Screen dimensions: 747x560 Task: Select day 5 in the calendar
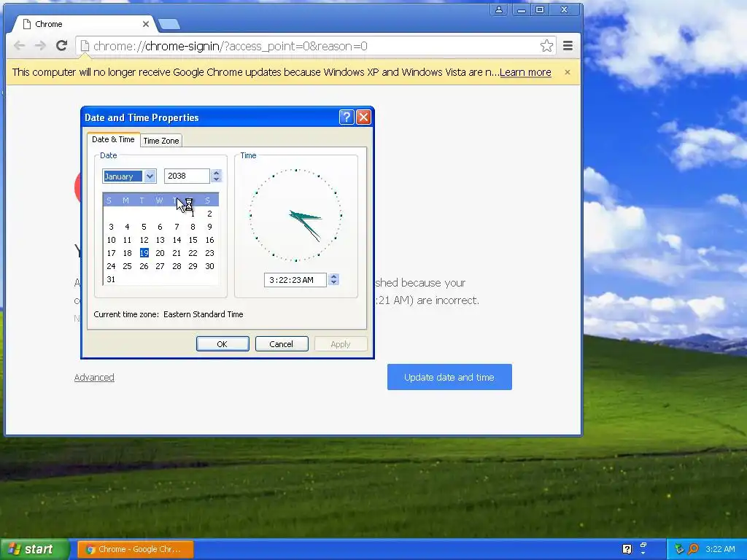pyautogui.click(x=144, y=227)
